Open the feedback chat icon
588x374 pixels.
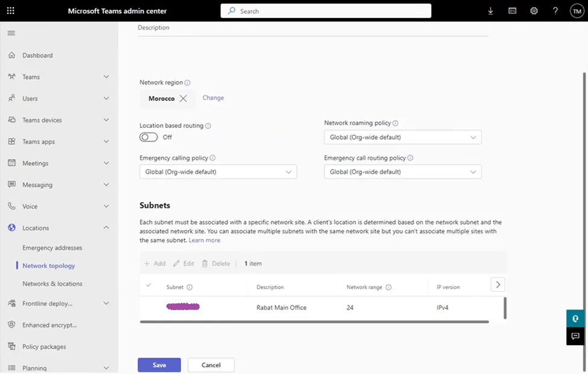click(x=575, y=336)
